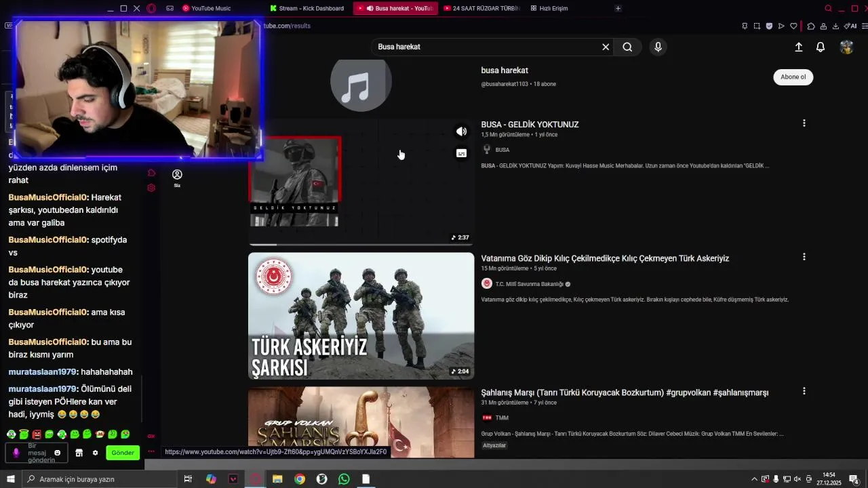This screenshot has height=488, width=868.
Task: Click the muted speaker volume tray icon
Action: (797, 479)
